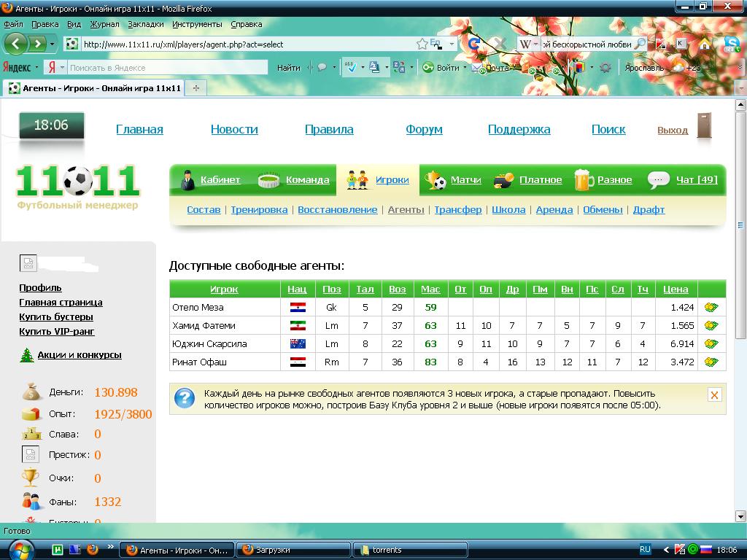The image size is (747, 560).
Task: Click the Christmas tree Акции icon
Action: (26, 355)
